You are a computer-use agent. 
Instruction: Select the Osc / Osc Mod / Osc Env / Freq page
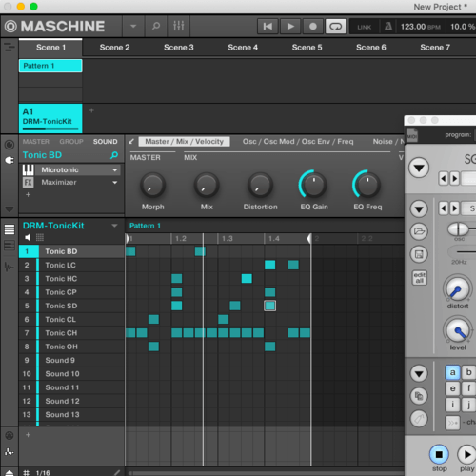tap(298, 142)
